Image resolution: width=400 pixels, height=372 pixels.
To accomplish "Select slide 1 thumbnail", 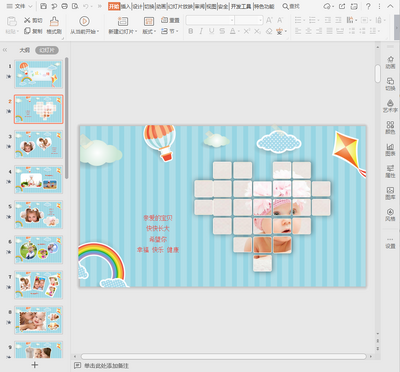I will [38, 74].
